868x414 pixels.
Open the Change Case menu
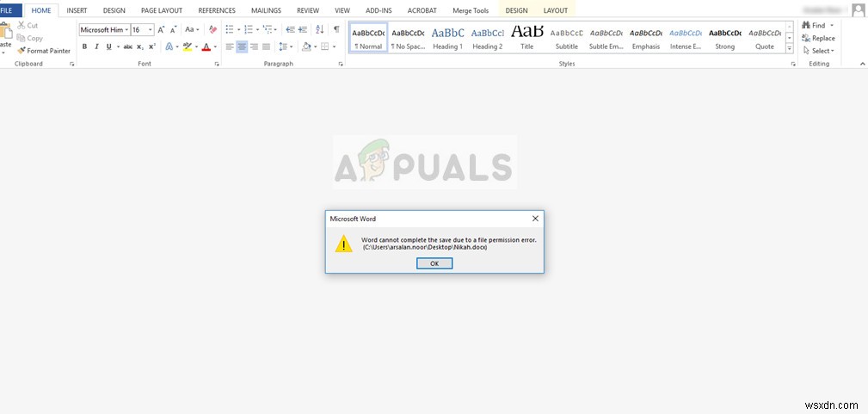pos(192,29)
